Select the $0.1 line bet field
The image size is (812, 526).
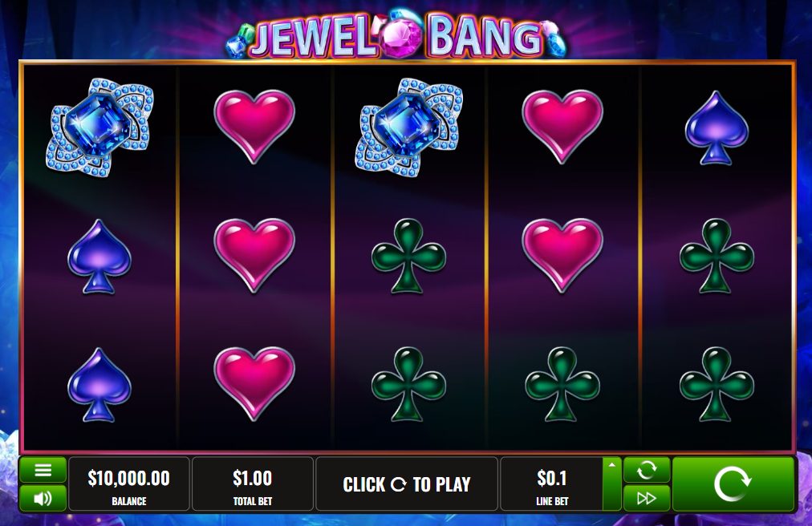(x=551, y=484)
